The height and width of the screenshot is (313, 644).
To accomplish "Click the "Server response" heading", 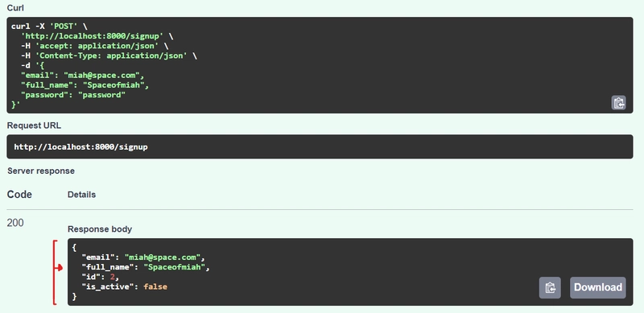I will coord(41,171).
